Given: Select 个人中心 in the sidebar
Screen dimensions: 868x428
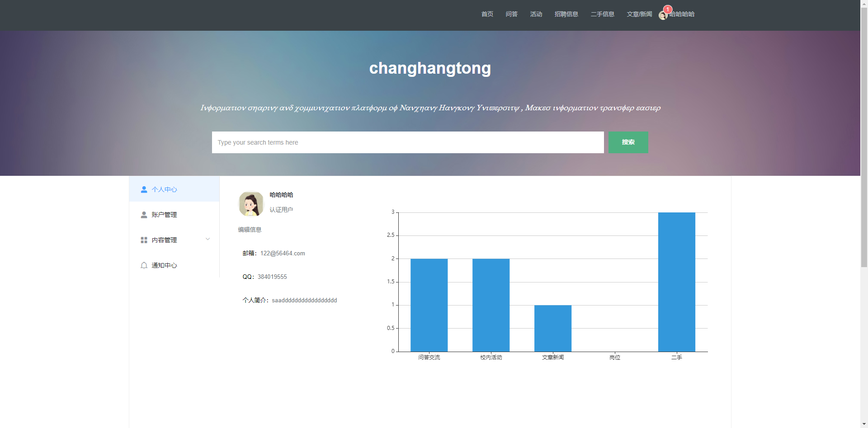Looking at the screenshot, I should pyautogui.click(x=174, y=189).
